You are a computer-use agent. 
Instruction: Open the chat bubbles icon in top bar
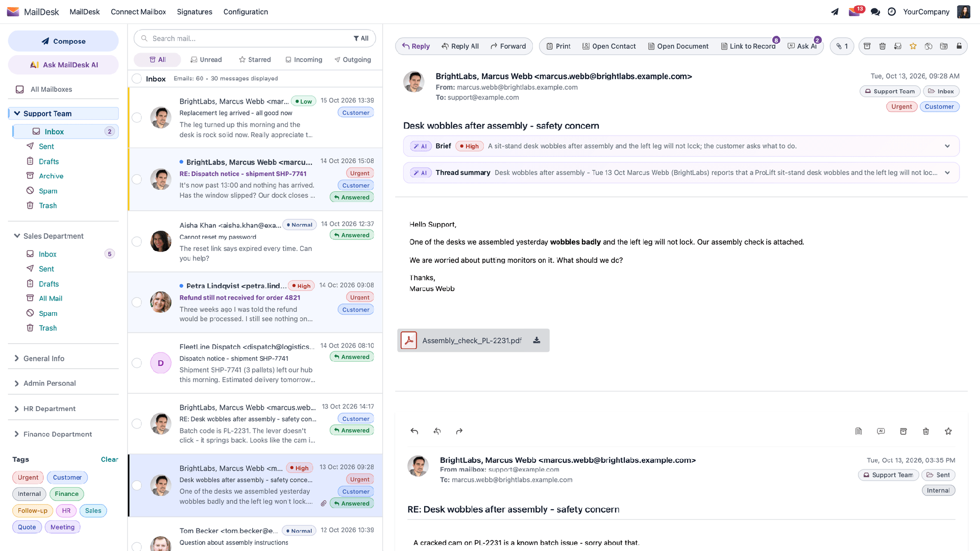click(875, 12)
